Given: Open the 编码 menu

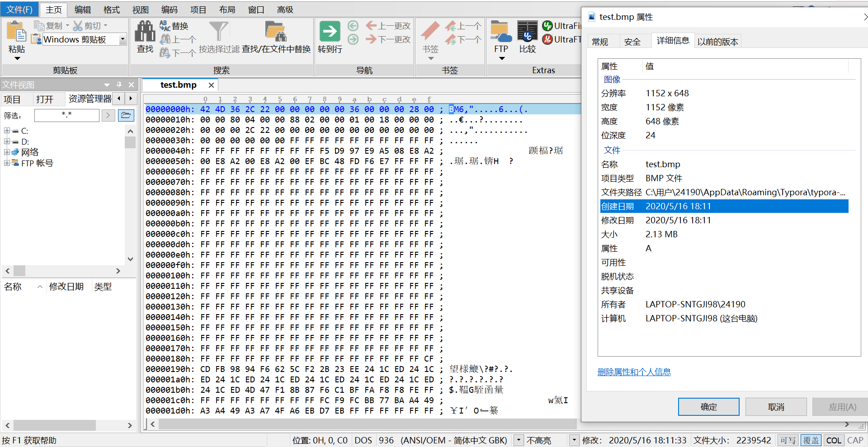Looking at the screenshot, I should click(169, 9).
